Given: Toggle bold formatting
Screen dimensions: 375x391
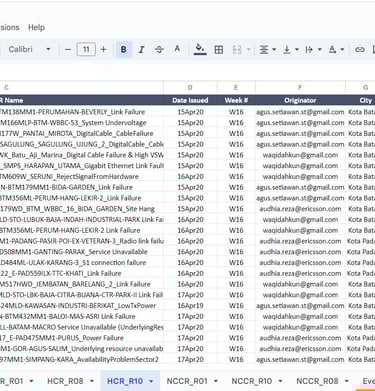Looking at the screenshot, I should 124,50.
